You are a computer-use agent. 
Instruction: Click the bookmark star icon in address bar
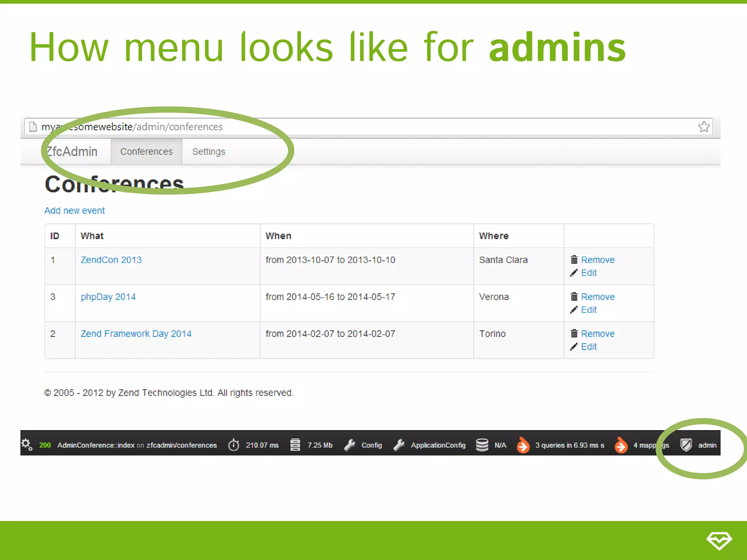coord(704,127)
